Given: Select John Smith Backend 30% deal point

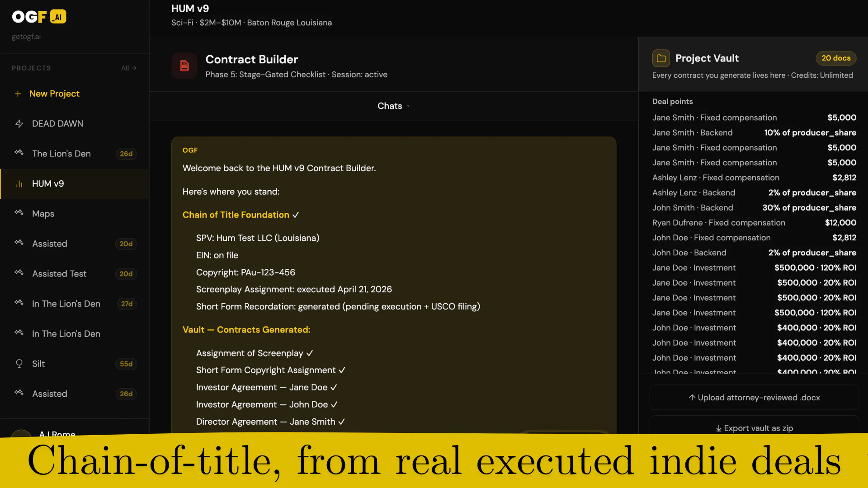Looking at the screenshot, I should point(754,208).
